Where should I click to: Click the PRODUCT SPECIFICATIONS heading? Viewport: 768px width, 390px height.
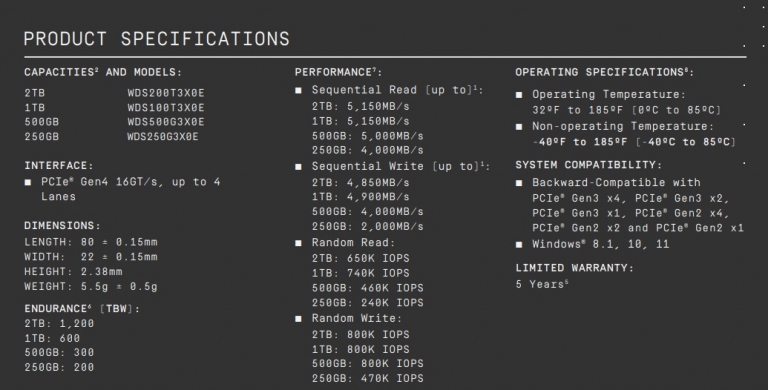157,39
